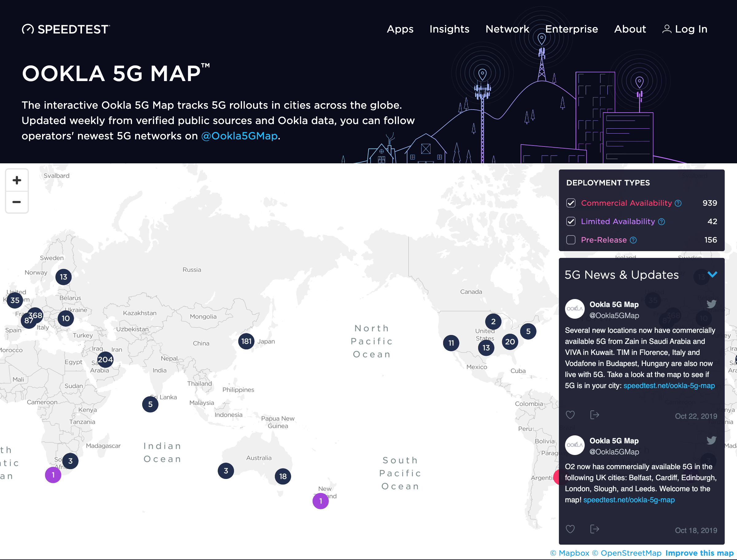The height and width of the screenshot is (560, 737).
Task: Enable the Pre-Release checkbox
Action: point(571,240)
